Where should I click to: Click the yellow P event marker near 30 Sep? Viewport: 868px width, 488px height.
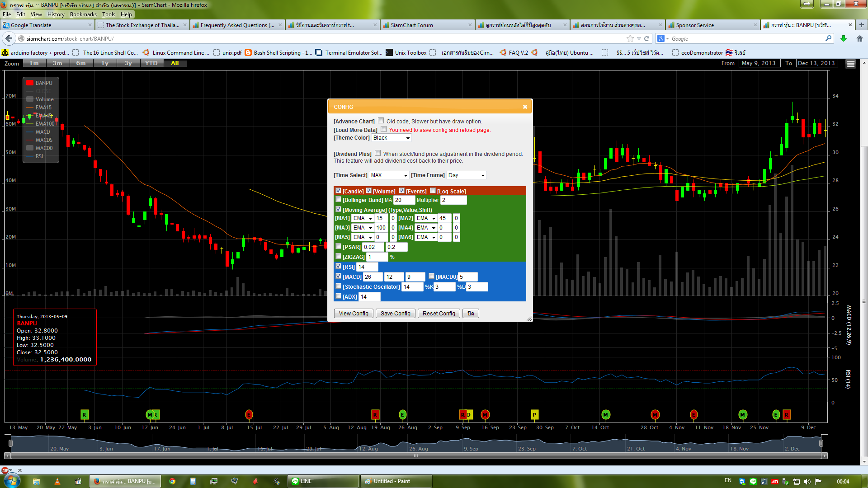coord(534,414)
